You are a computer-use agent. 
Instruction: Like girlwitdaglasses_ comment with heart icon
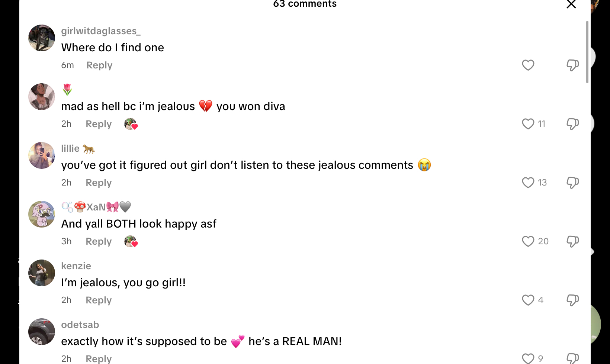[528, 65]
